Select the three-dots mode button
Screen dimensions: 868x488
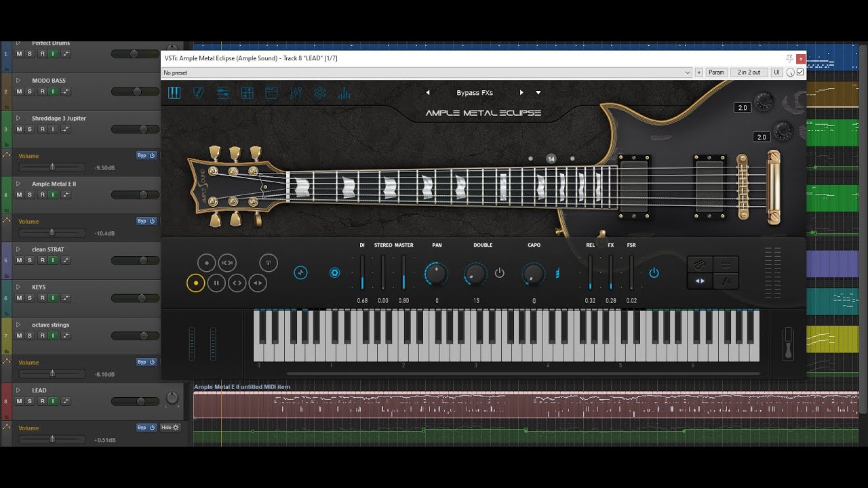pyautogui.click(x=726, y=264)
